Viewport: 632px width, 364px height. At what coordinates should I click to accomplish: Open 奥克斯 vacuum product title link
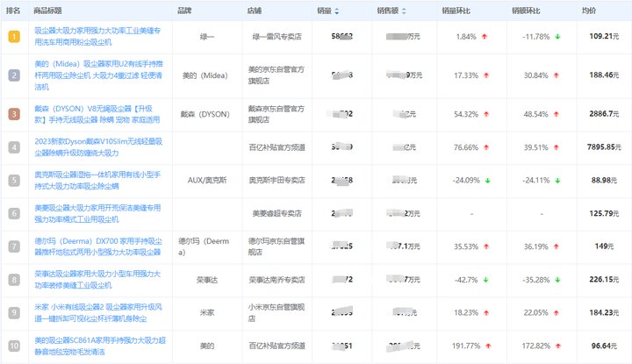97,181
